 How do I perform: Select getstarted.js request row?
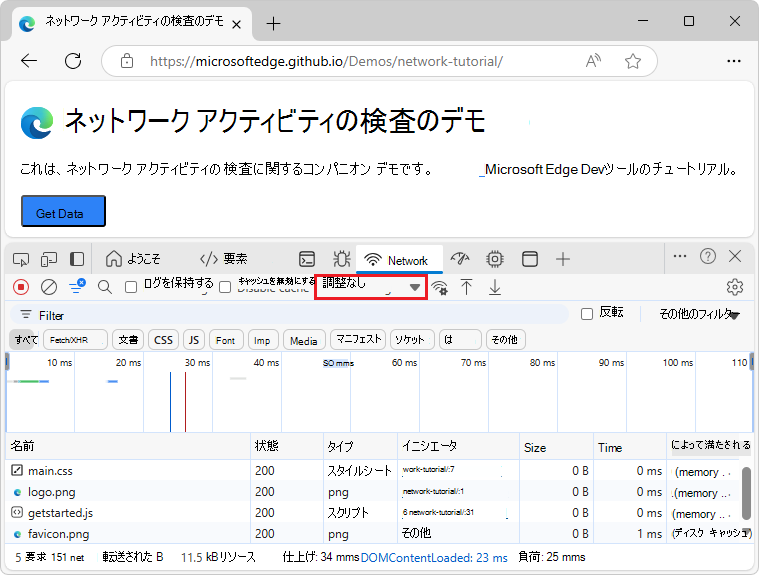(x=373, y=513)
